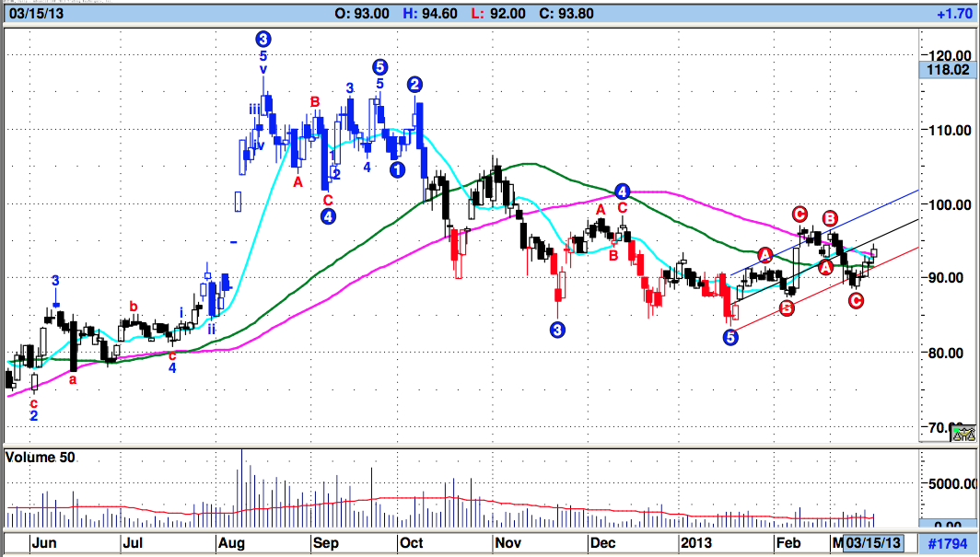Click the Jul label on the time axis

click(x=133, y=542)
